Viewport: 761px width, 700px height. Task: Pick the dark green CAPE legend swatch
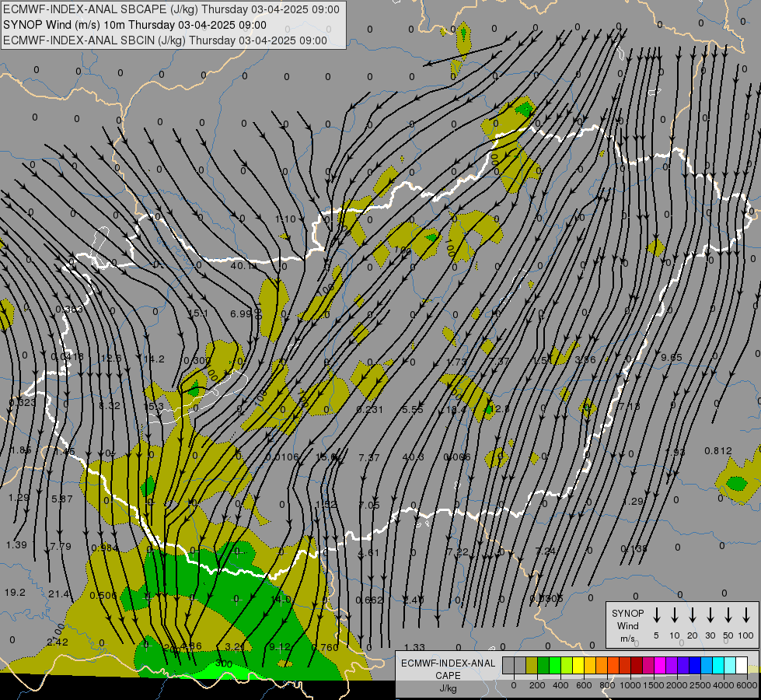coord(543,666)
